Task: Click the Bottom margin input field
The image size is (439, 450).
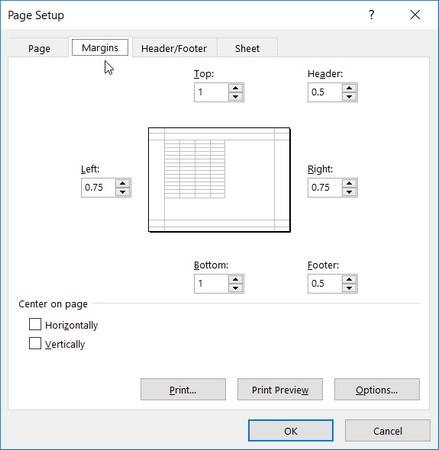Action: pos(211,284)
